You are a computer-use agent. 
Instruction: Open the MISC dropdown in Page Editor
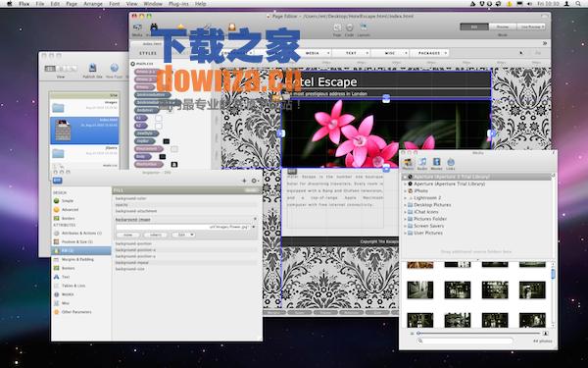point(390,53)
